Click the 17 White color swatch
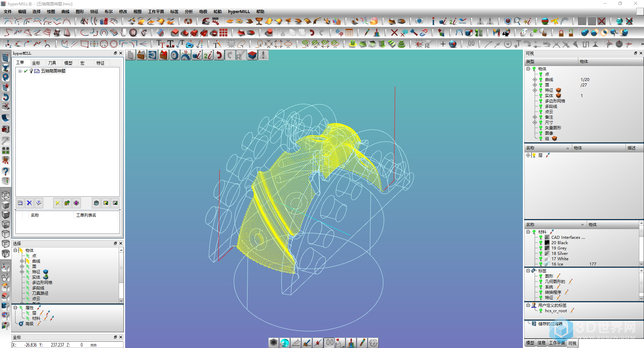The image size is (644, 348). pos(547,259)
